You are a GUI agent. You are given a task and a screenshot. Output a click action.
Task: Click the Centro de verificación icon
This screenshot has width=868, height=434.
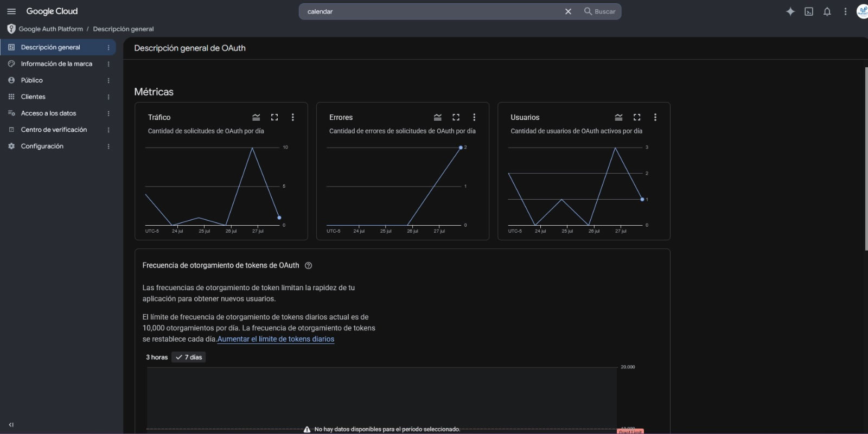tap(11, 130)
